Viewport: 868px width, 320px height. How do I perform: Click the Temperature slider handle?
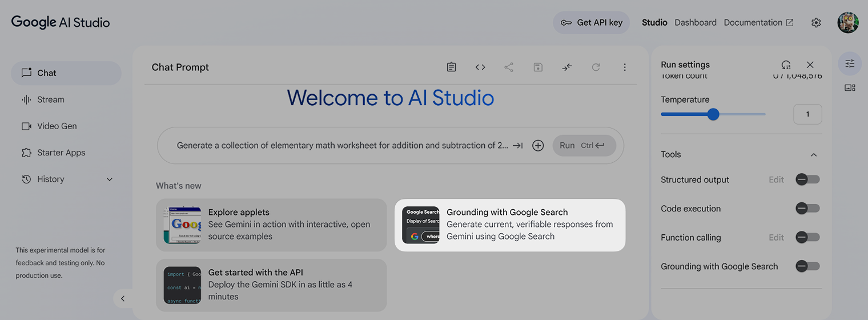click(713, 114)
